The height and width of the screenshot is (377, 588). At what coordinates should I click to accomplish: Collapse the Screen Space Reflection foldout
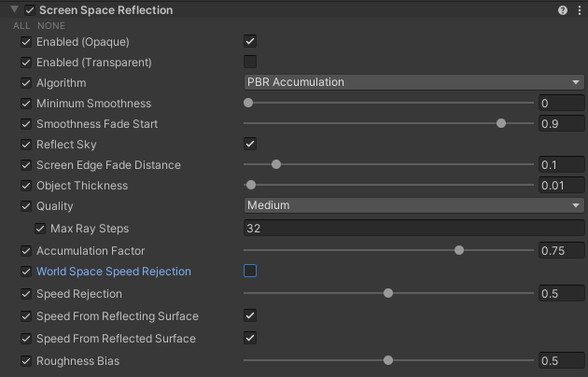tap(15, 10)
